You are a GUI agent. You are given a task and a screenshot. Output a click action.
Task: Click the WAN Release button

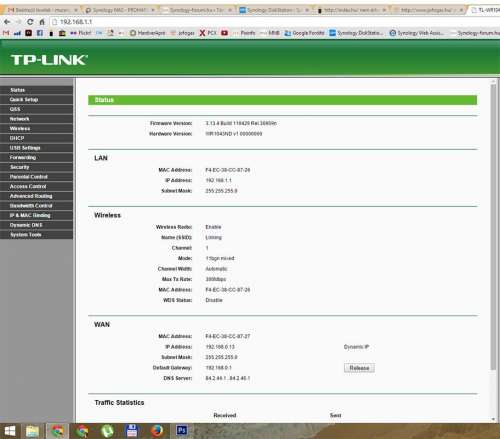[x=359, y=368]
